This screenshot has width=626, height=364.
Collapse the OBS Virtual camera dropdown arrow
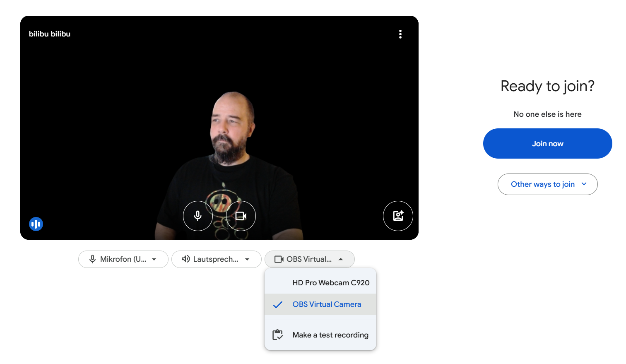(341, 259)
